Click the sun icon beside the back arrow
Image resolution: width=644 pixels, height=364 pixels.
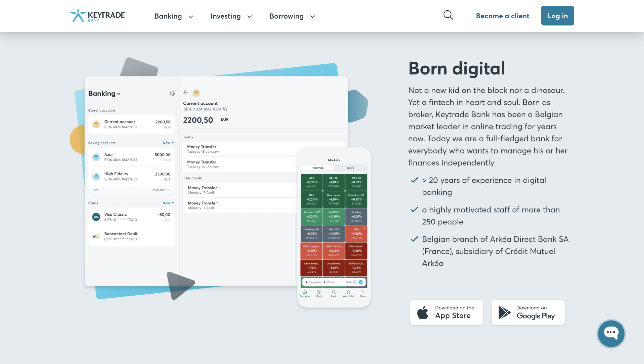(x=196, y=93)
